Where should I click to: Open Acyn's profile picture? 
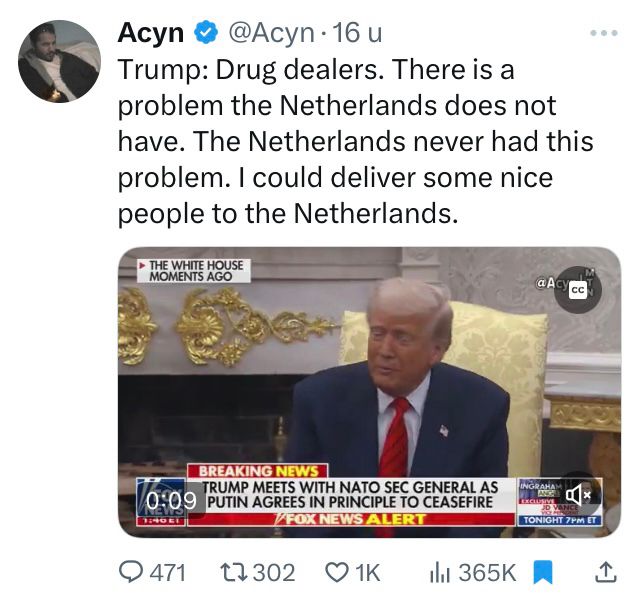pos(59,61)
